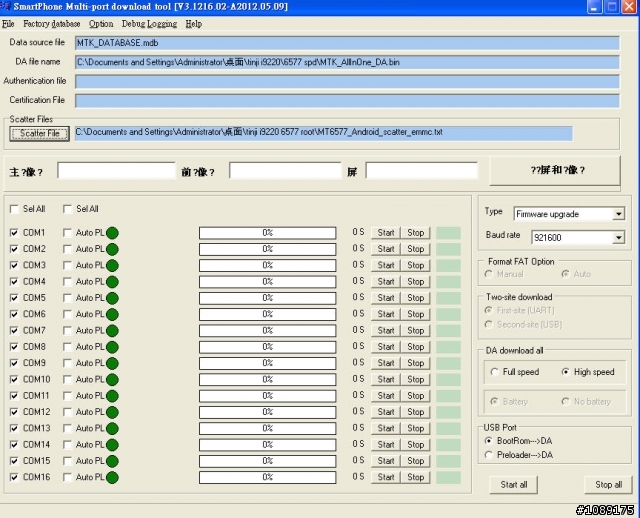Click the Scatter File button
640x518 pixels.
tap(40, 133)
